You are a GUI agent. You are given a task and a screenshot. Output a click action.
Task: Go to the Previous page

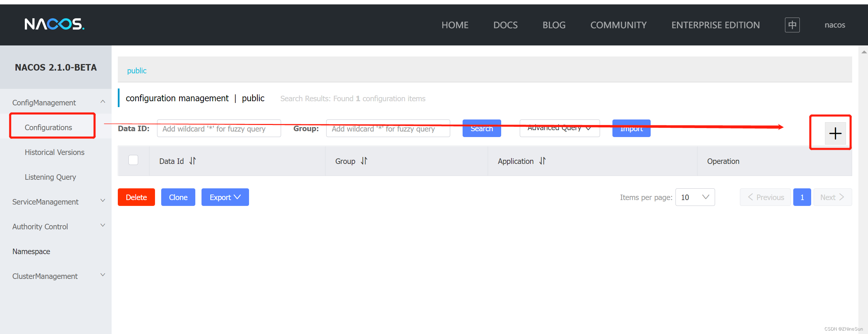[x=765, y=197]
